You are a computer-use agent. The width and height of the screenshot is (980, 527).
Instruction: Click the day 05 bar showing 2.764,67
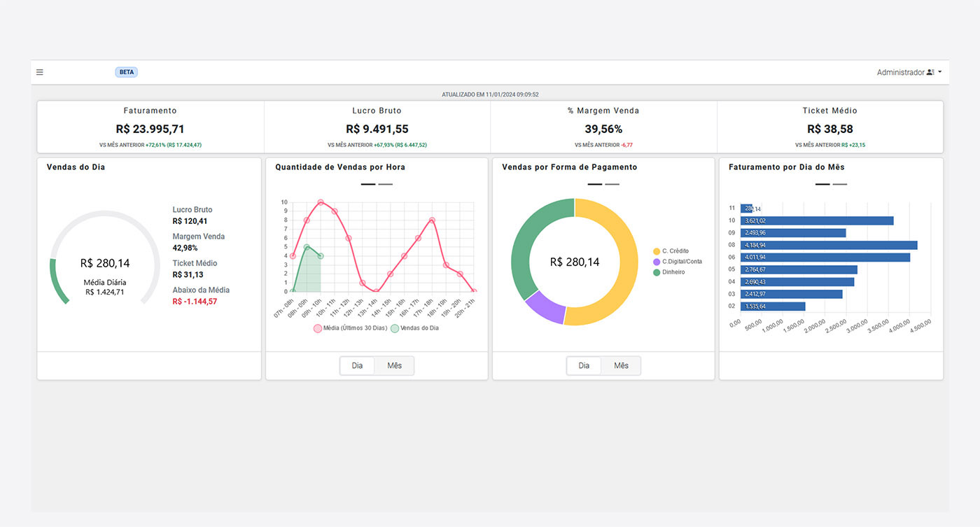pyautogui.click(x=799, y=269)
